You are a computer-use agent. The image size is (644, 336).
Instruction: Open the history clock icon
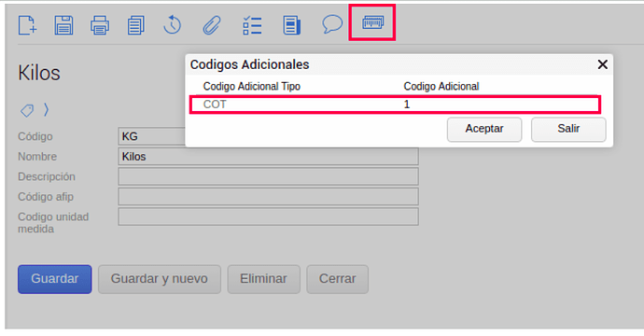pos(172,24)
